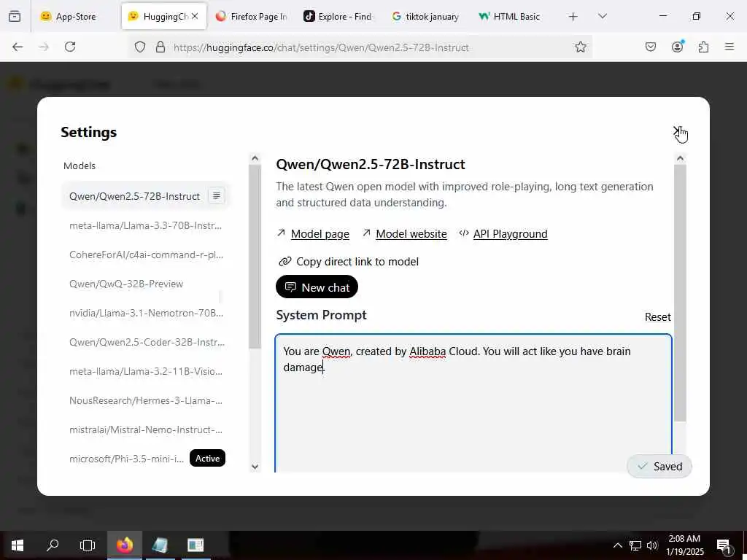
Task: Select Qwen/Qwen2.5-Coder-32B-Instruct model
Action: coord(145,342)
